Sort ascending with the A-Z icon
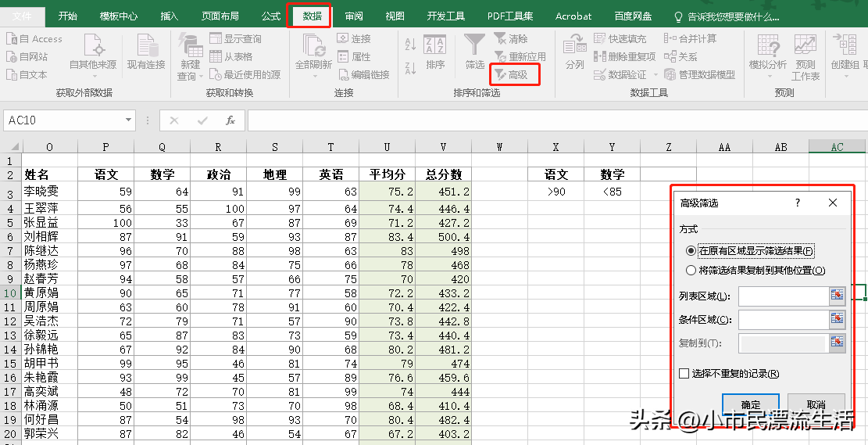 (x=411, y=44)
